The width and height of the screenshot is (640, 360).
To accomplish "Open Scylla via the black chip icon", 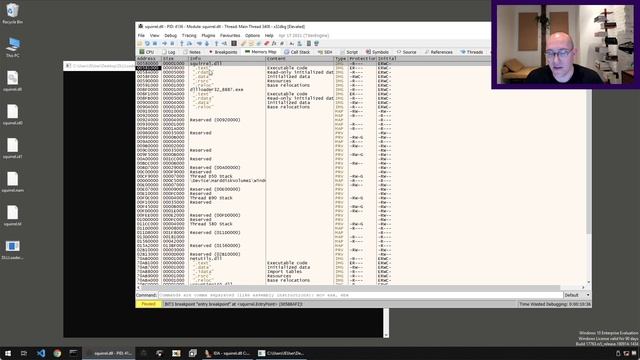I will coord(234,43).
